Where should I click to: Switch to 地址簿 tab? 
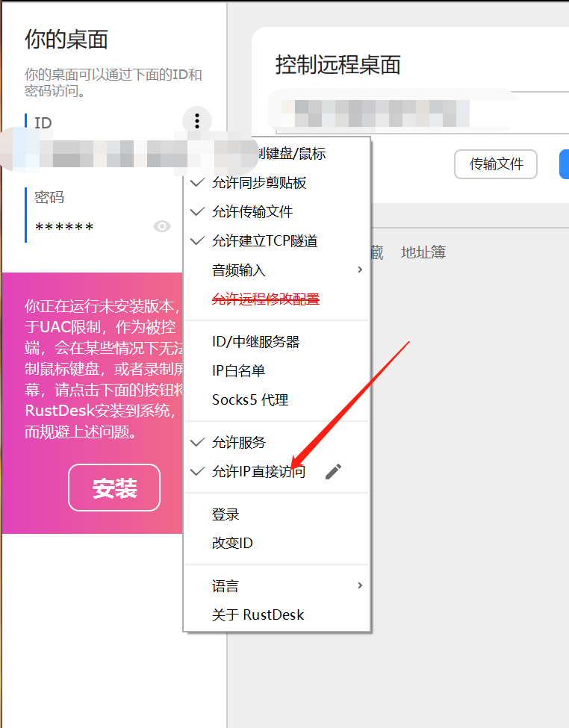coord(423,252)
